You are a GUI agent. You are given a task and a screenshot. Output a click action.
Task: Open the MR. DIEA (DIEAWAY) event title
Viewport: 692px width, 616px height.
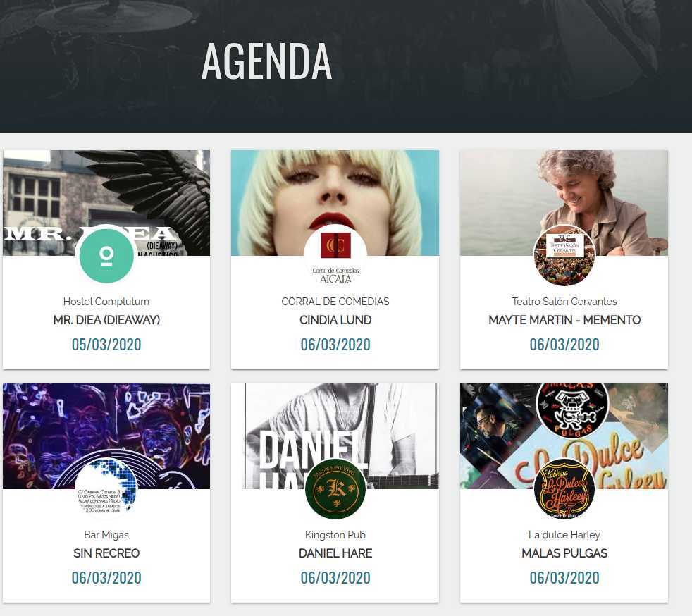[106, 320]
